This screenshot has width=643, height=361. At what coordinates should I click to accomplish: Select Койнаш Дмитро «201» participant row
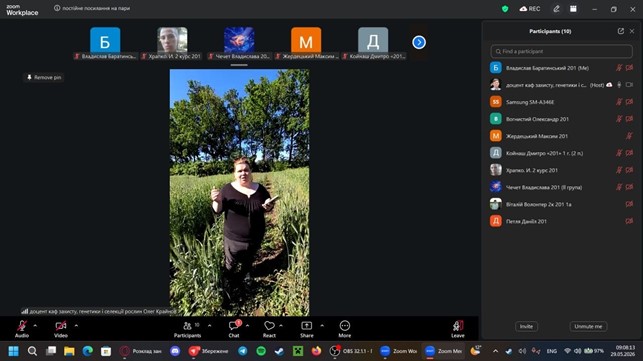point(561,153)
